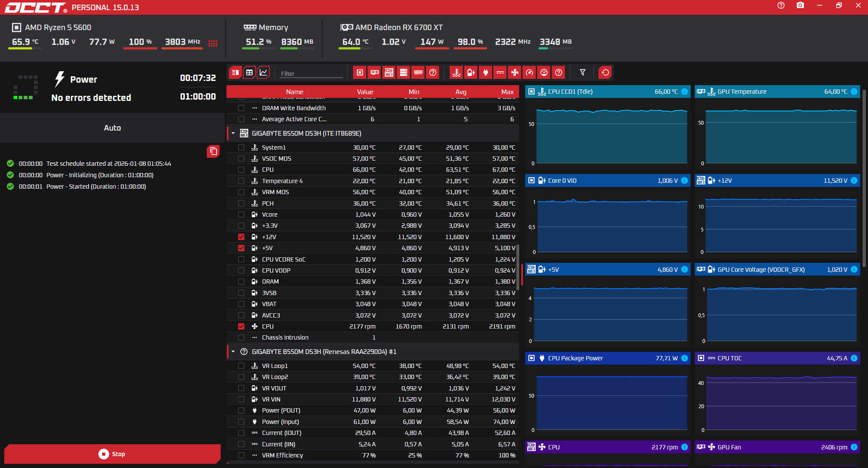The image size is (868, 468).
Task: Check the Chassis Intrusion checkbox
Action: [241, 337]
